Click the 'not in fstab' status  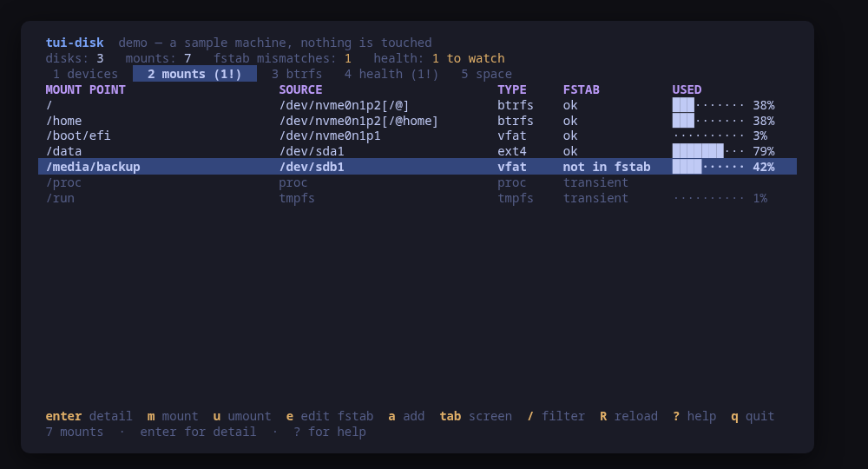(607, 167)
